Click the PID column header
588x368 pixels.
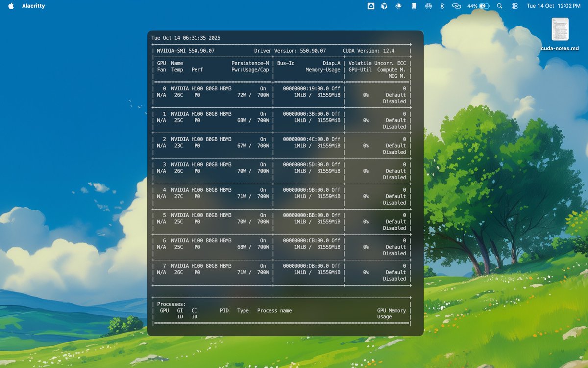(224, 311)
